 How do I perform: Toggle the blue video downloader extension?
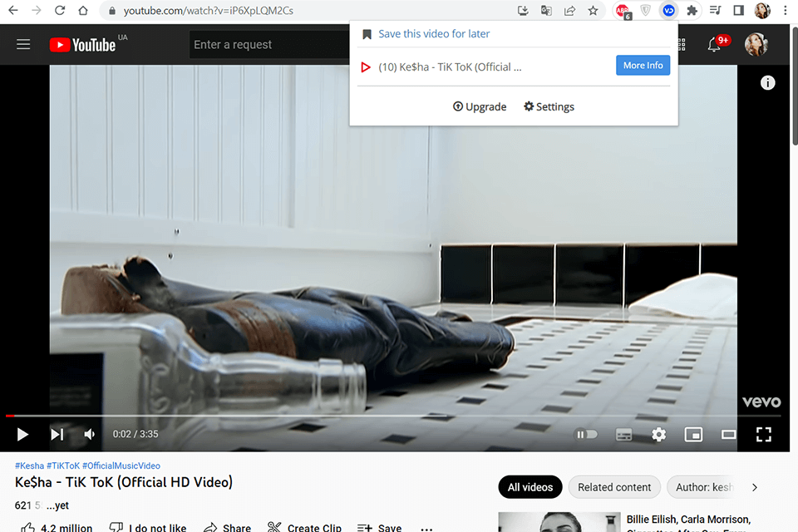point(668,10)
